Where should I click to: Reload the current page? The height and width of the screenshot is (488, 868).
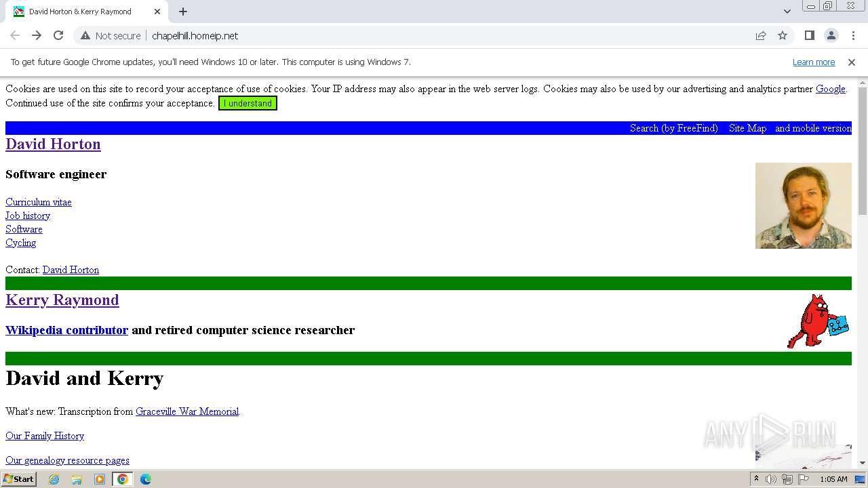click(x=58, y=36)
